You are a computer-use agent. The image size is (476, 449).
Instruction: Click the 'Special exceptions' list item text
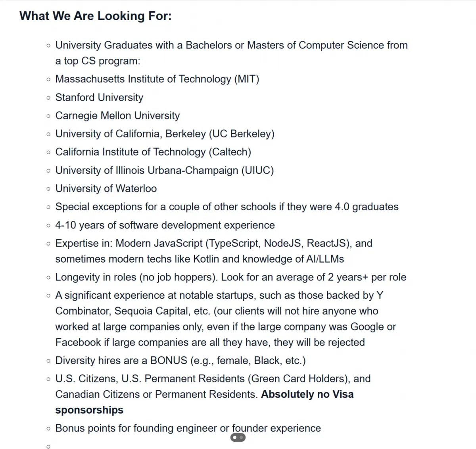pos(226,207)
